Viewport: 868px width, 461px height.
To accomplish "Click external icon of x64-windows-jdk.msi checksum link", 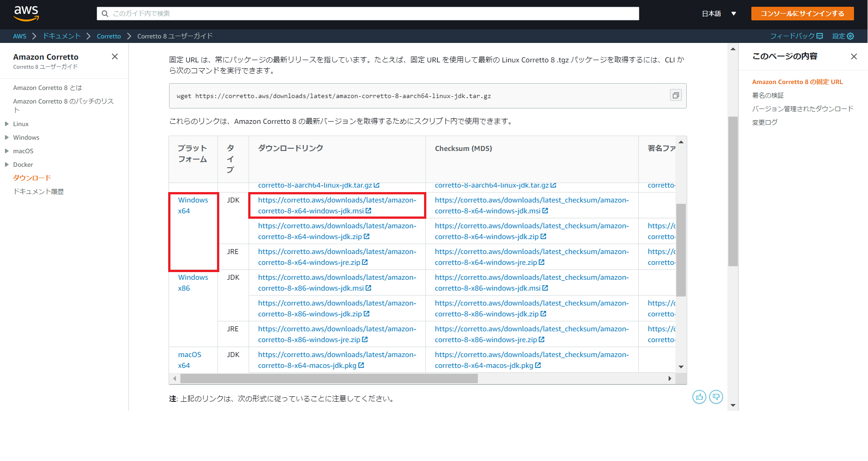I will [545, 211].
